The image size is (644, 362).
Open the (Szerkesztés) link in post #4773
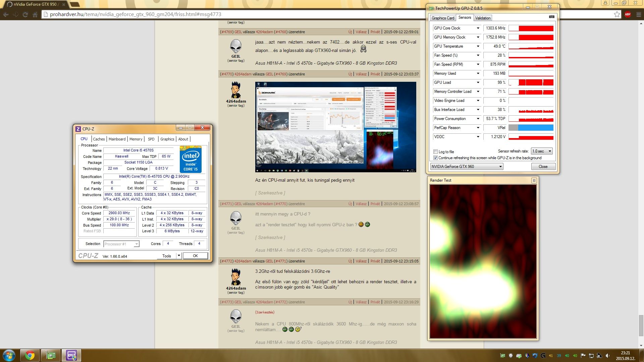[x=265, y=312]
